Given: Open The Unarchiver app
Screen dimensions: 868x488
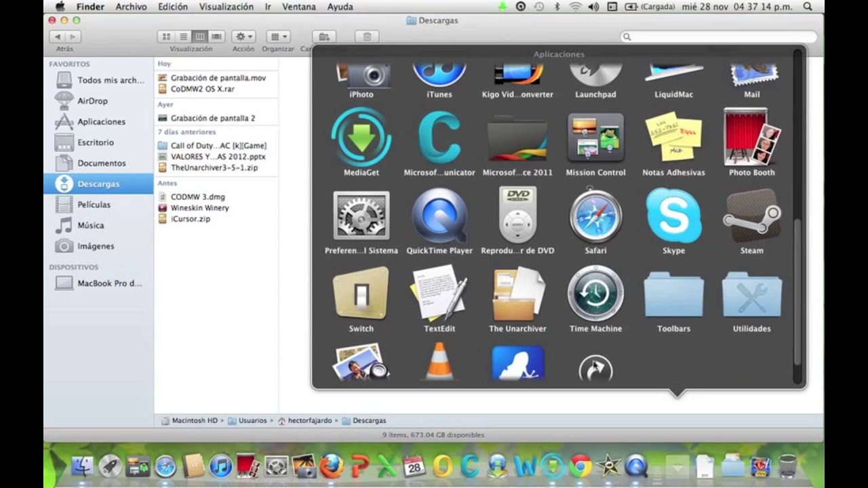Looking at the screenshot, I should [517, 293].
